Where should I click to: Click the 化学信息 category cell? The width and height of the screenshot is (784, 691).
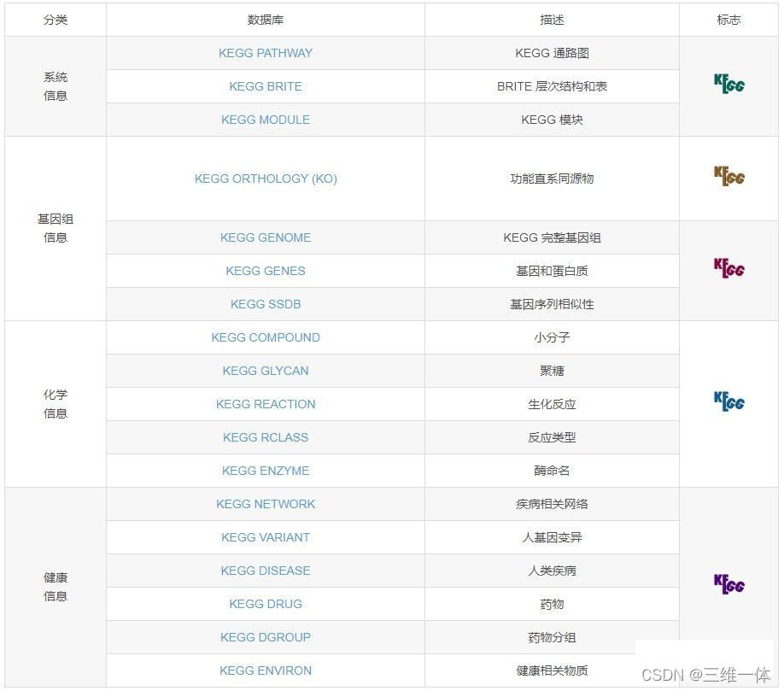tap(56, 404)
